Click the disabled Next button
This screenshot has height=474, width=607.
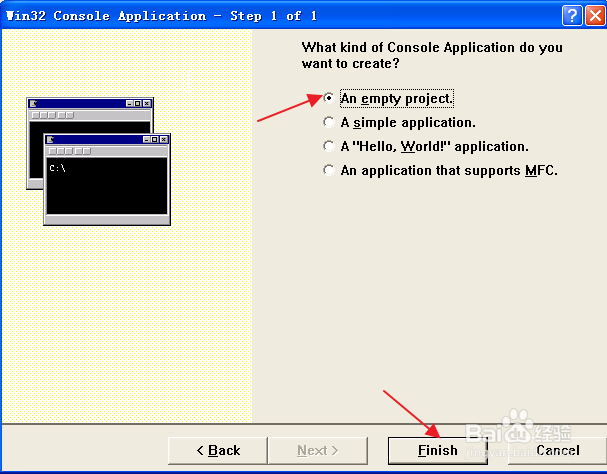317,450
